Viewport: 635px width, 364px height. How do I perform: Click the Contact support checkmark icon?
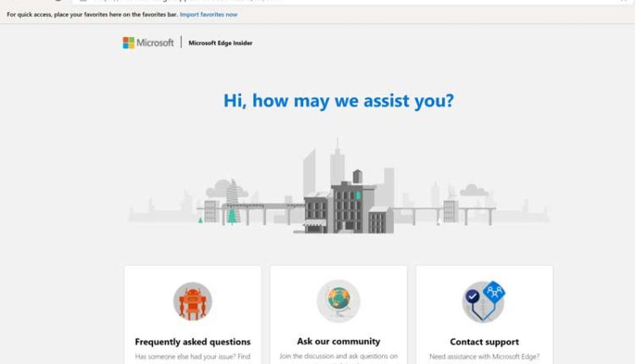coord(484,301)
